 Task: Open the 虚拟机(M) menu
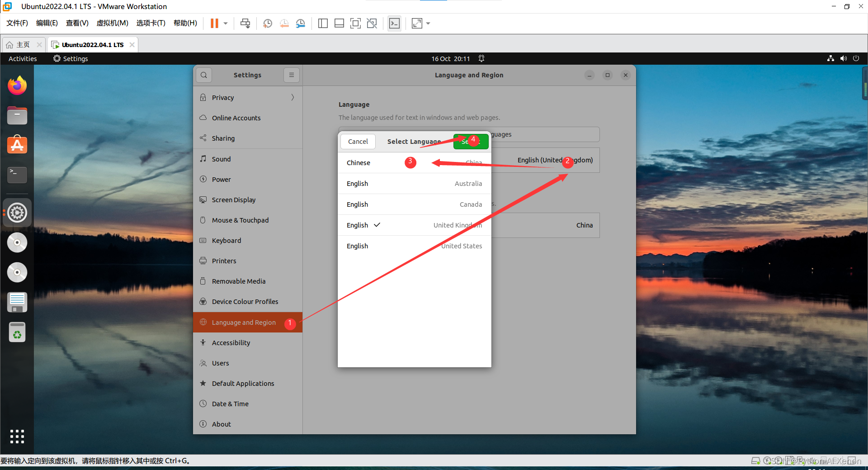tap(113, 23)
